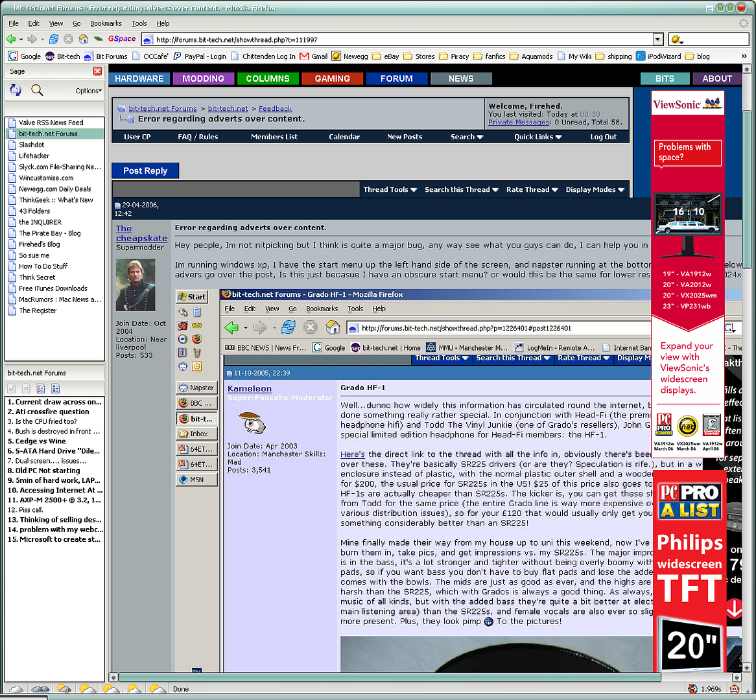Screen dimensions: 756x700
Task: Click the Sage leaf icon in the toolbar
Action: [x=98, y=40]
